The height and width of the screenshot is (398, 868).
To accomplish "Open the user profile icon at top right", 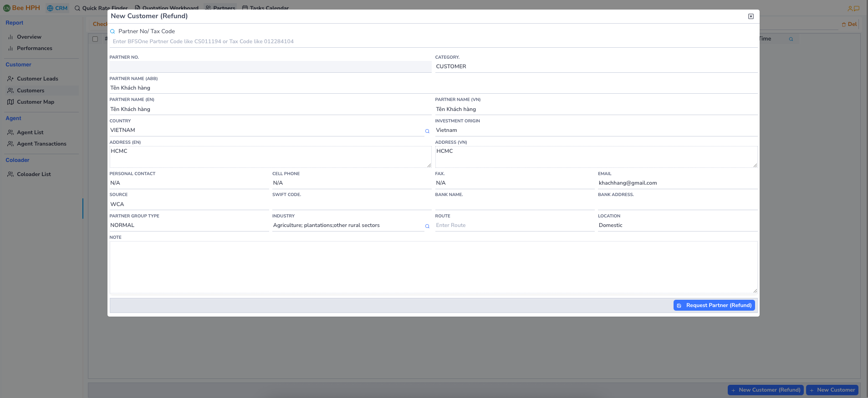I will click(850, 8).
